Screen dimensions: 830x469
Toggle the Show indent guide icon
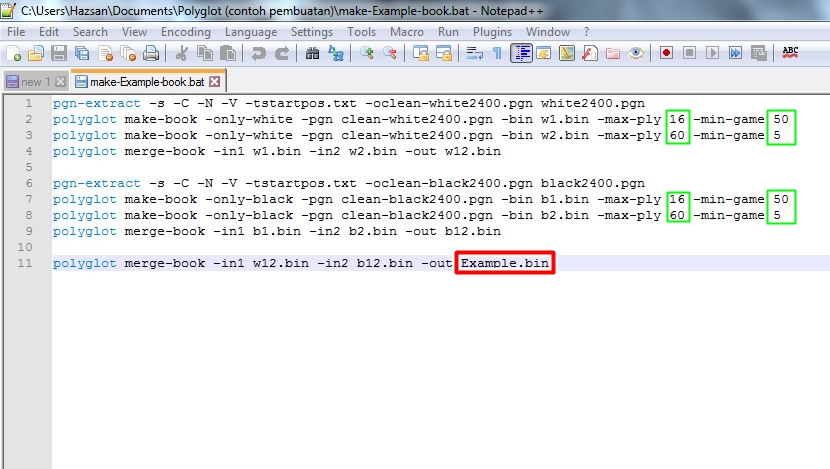coord(521,53)
